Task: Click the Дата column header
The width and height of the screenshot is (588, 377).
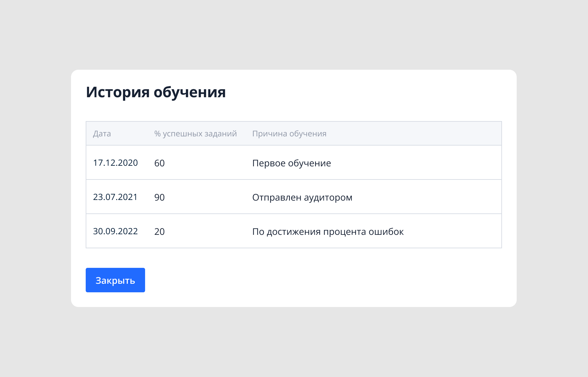Action: pos(102,134)
